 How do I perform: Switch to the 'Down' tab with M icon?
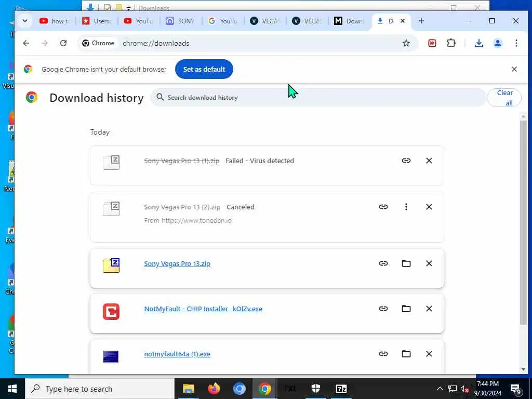349,21
